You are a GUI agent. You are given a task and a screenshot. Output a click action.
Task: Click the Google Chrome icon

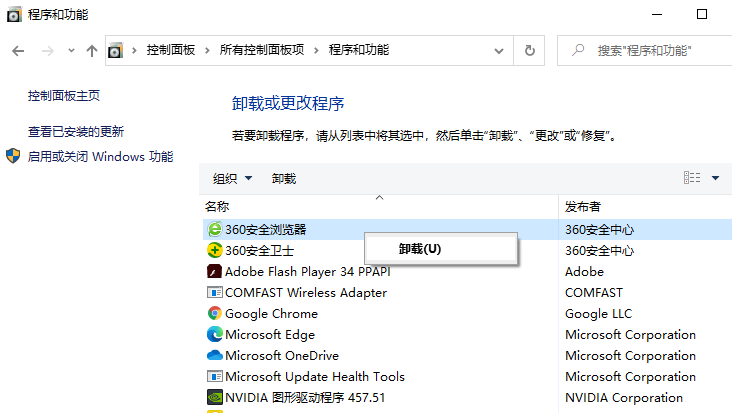coord(214,313)
